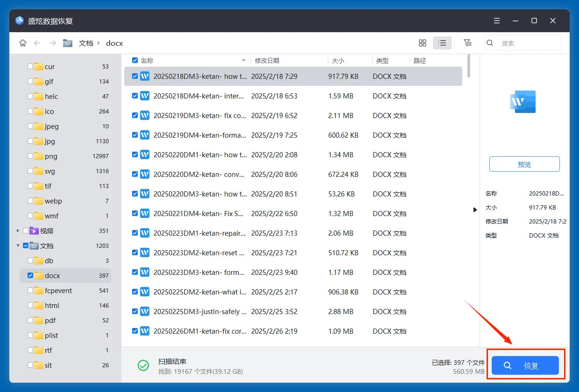Click the 盛炫数据恢复 app logo
The height and width of the screenshot is (392, 579).
point(20,21)
